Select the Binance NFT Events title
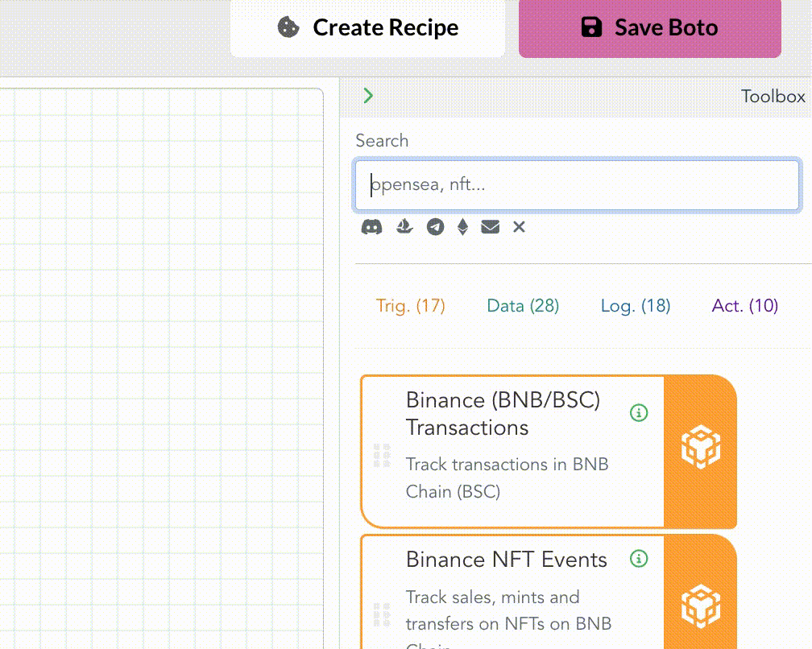Image resolution: width=812 pixels, height=649 pixels. pyautogui.click(x=507, y=560)
